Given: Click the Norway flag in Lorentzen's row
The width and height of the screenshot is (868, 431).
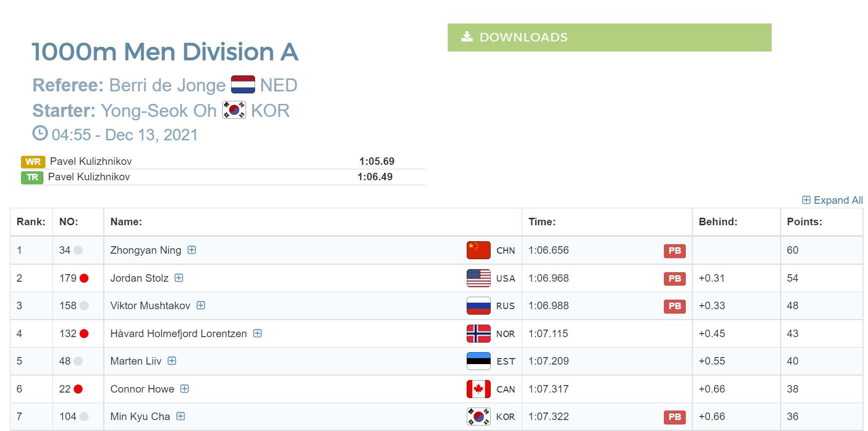Looking at the screenshot, I should pyautogui.click(x=478, y=334).
